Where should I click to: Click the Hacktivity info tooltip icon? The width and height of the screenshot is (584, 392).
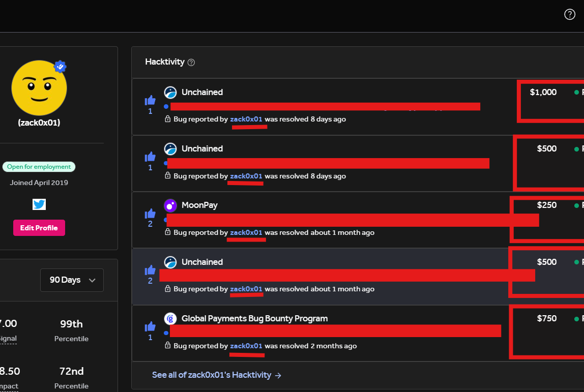(x=191, y=63)
